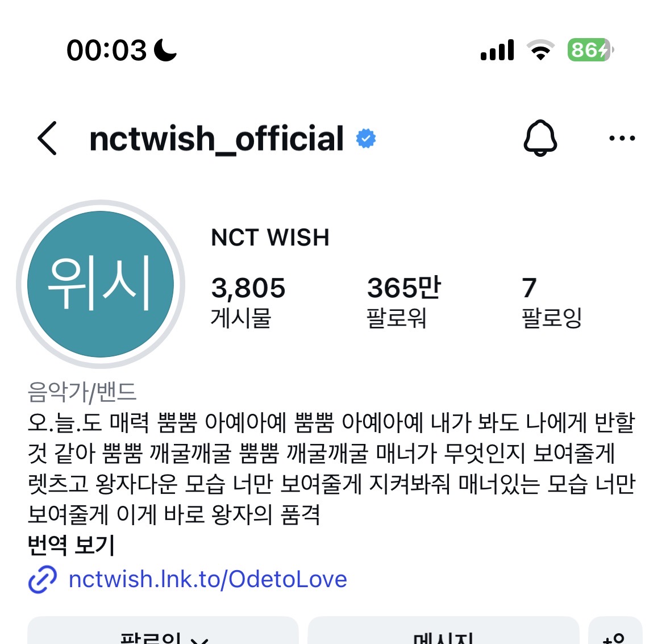Tap the 메시지 message button

point(443,631)
